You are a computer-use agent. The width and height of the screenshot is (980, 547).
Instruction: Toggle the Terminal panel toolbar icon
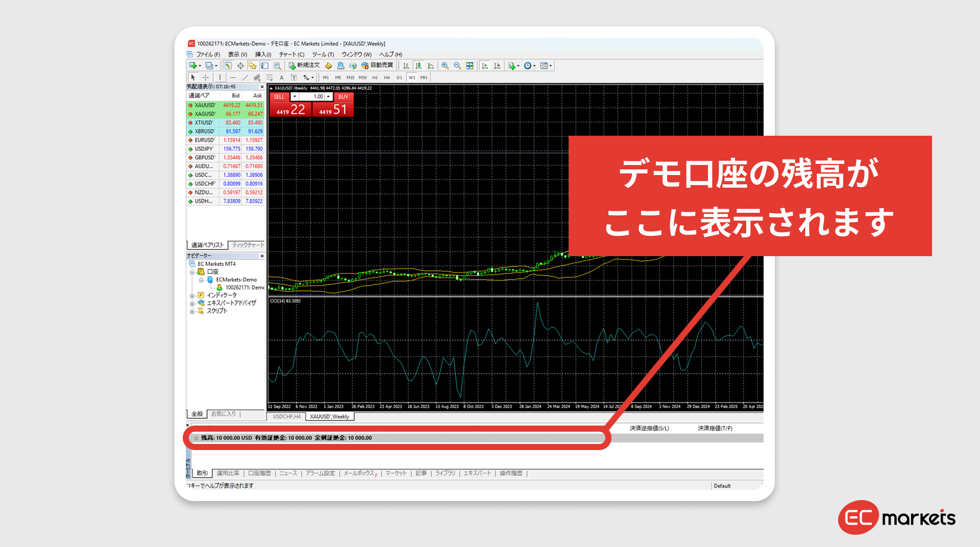[265, 65]
